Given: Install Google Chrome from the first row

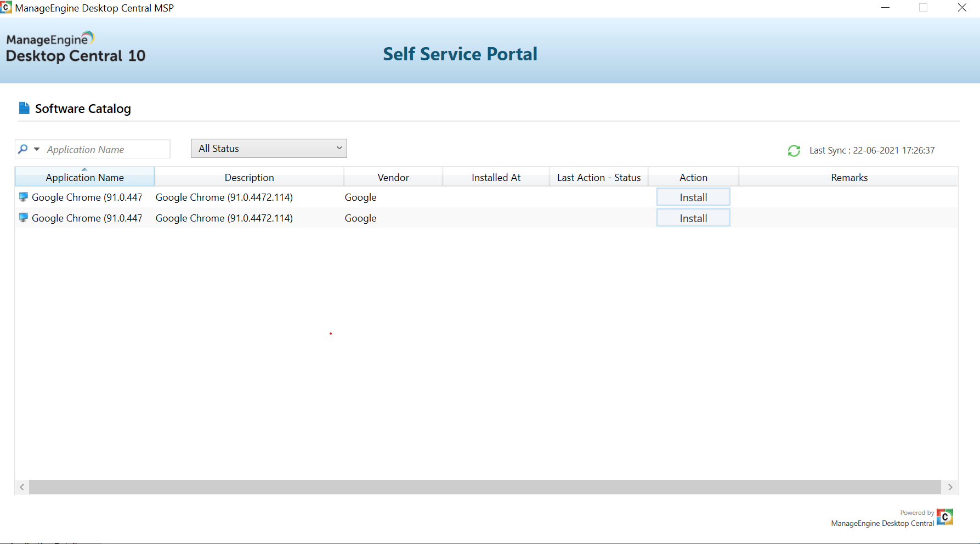Looking at the screenshot, I should (693, 197).
